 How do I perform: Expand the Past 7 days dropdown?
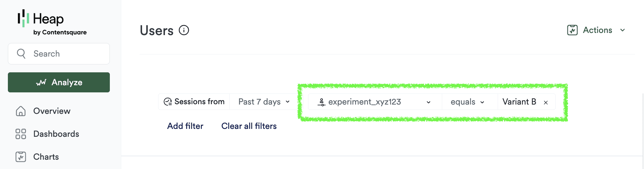(x=264, y=102)
